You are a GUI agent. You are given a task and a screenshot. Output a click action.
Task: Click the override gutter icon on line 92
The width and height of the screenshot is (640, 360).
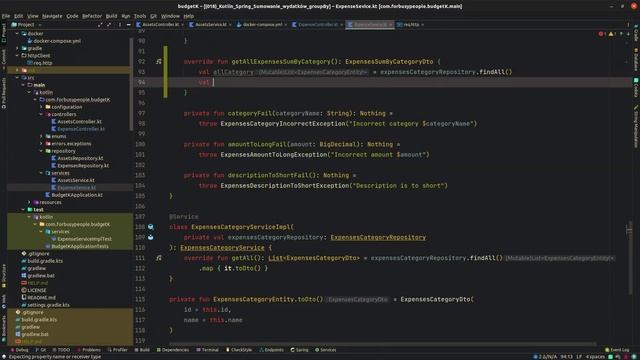[x=159, y=61]
